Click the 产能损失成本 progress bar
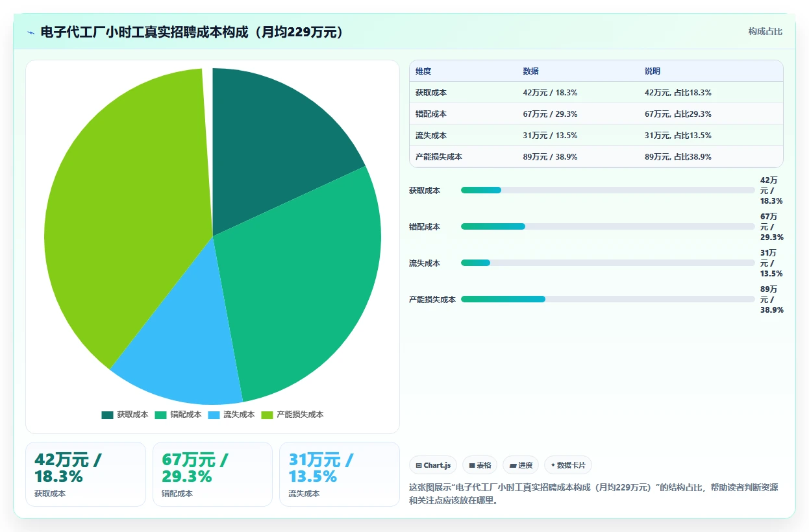The height and width of the screenshot is (532, 809). [x=608, y=299]
